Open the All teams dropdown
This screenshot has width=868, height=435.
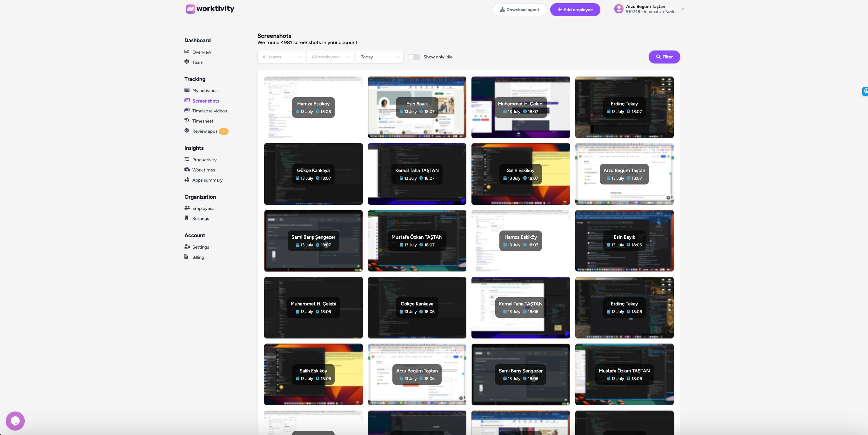pyautogui.click(x=281, y=57)
